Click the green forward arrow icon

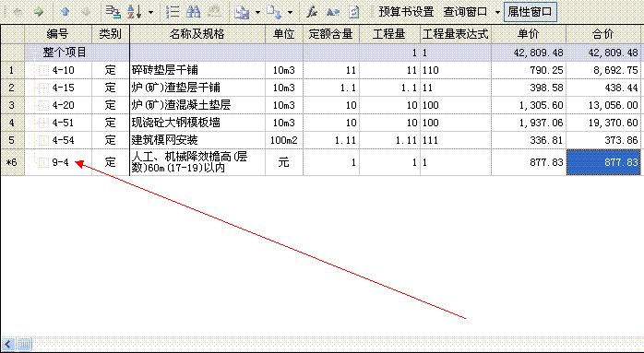(x=39, y=12)
